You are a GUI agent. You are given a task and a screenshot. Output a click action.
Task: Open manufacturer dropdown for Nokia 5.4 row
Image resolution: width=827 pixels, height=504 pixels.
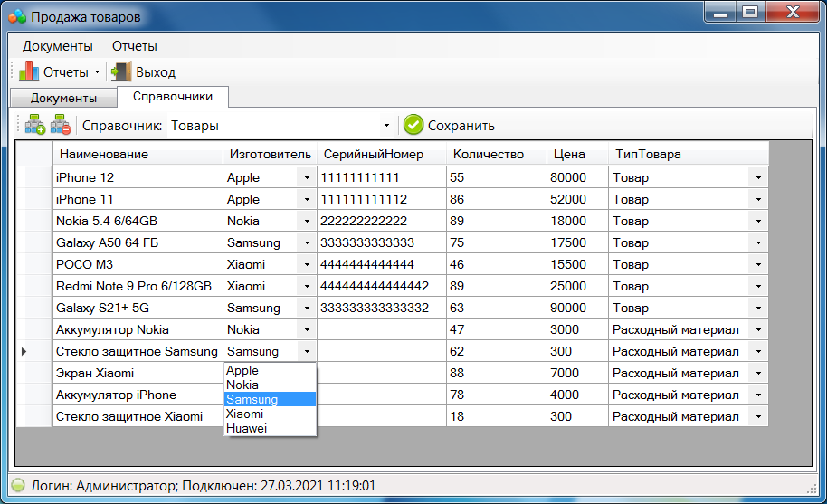pyautogui.click(x=307, y=221)
